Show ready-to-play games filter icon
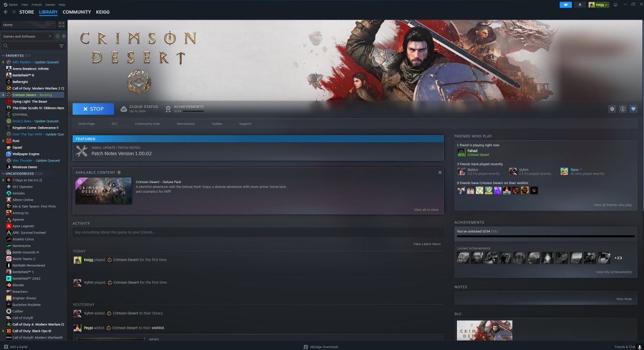Viewport: 644px width, 350px height. click(x=63, y=37)
